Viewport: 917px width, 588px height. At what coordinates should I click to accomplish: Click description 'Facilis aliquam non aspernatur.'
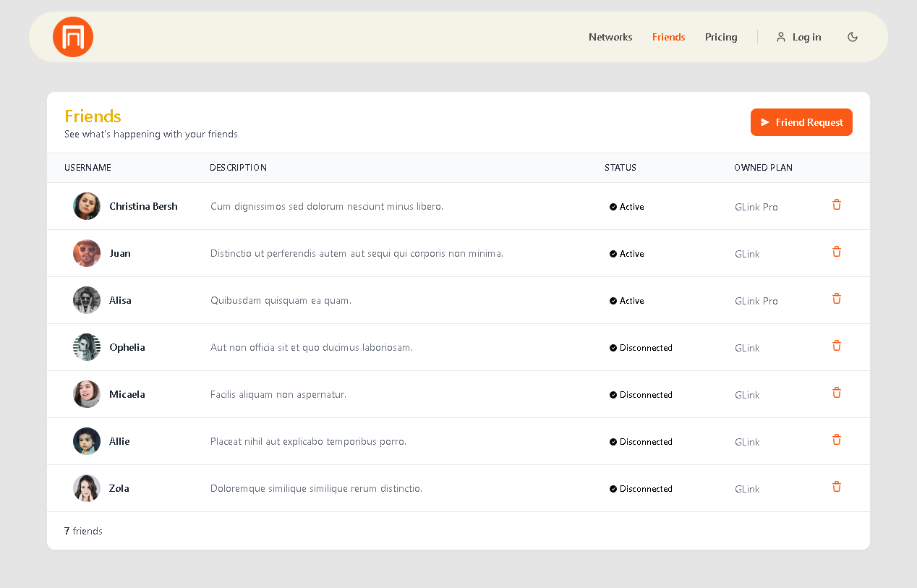coord(278,394)
